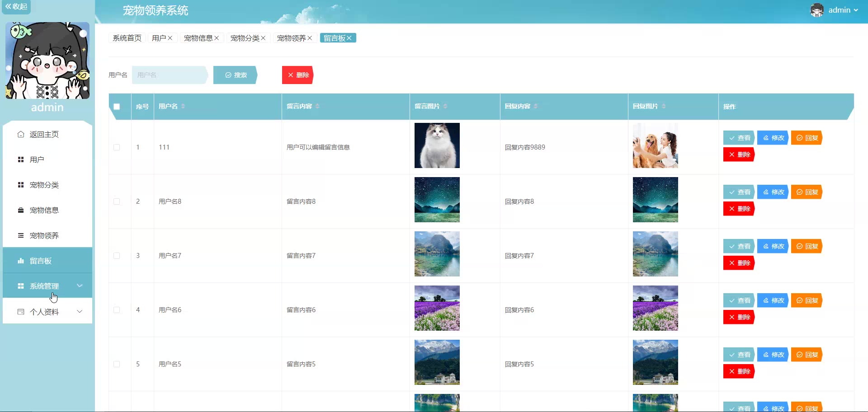This screenshot has width=868, height=412.
Task: Click 修改 for row 用户名7
Action: 773,246
